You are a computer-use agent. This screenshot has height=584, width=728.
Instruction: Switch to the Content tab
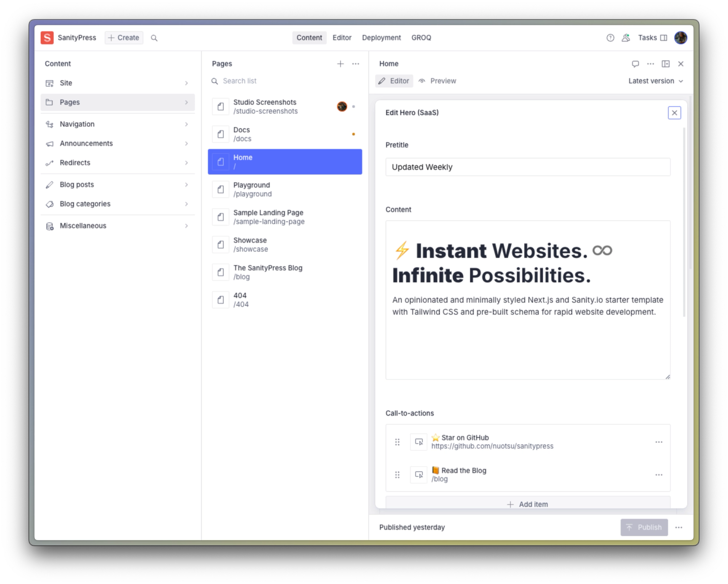point(309,38)
